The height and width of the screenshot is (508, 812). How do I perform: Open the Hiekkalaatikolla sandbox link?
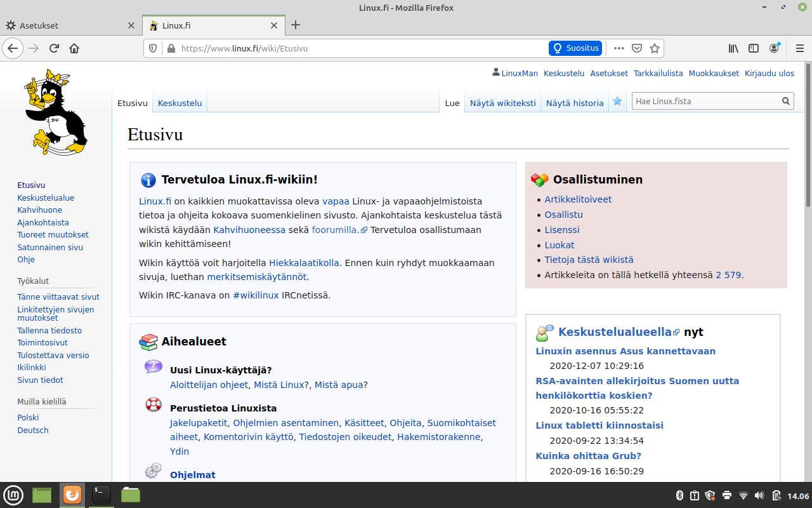pyautogui.click(x=304, y=263)
